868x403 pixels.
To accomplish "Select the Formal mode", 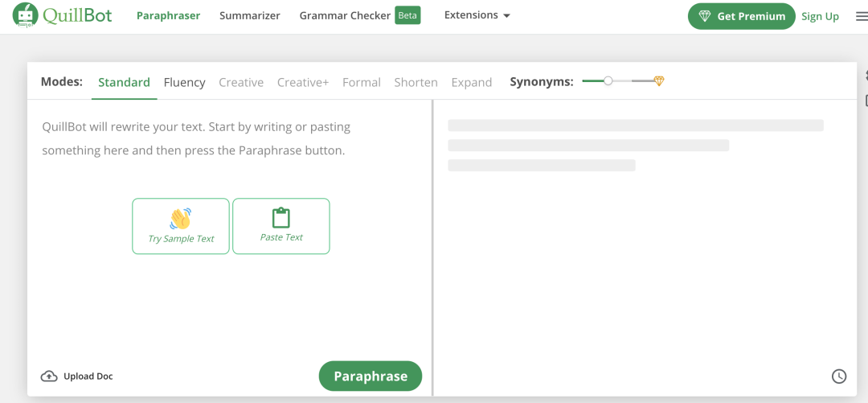I will (362, 83).
